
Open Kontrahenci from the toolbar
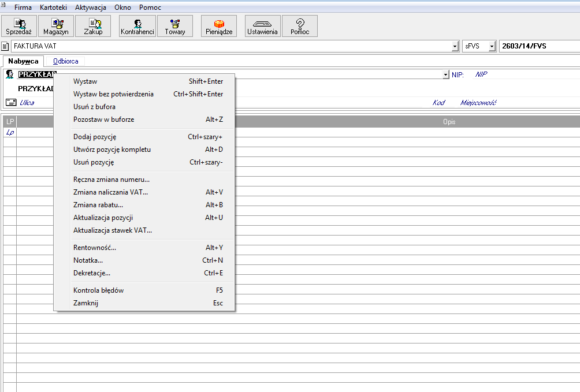tap(137, 27)
